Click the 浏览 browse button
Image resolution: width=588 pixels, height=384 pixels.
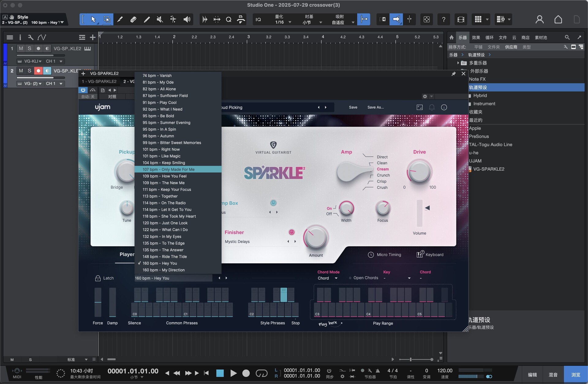(x=576, y=375)
